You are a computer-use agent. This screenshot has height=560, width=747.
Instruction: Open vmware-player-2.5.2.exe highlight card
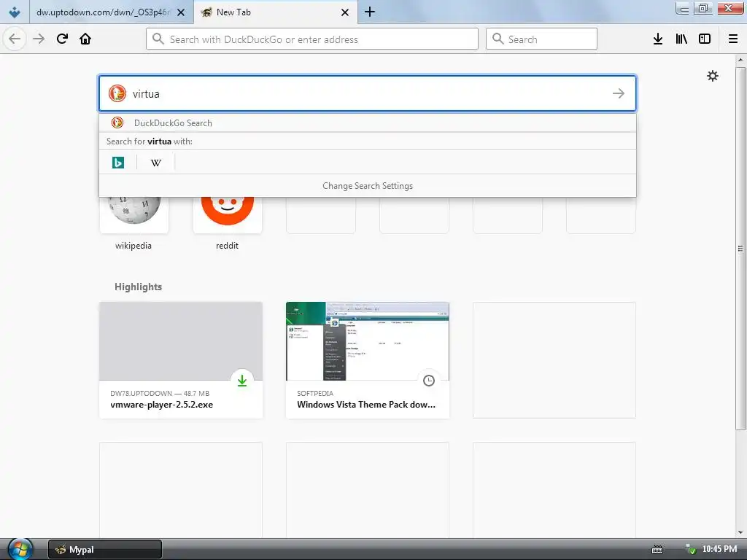click(x=181, y=360)
